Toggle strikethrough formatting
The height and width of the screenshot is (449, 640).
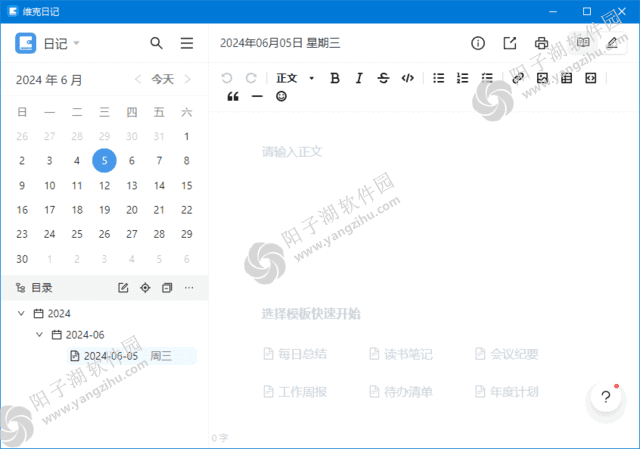383,78
